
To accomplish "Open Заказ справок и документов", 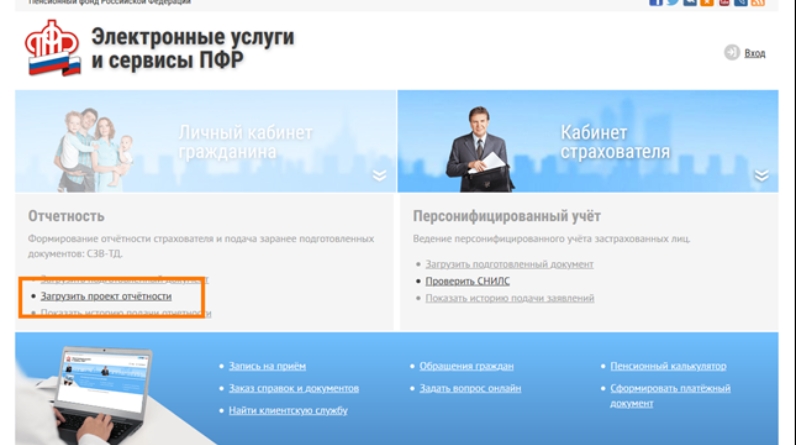I will (293, 388).
